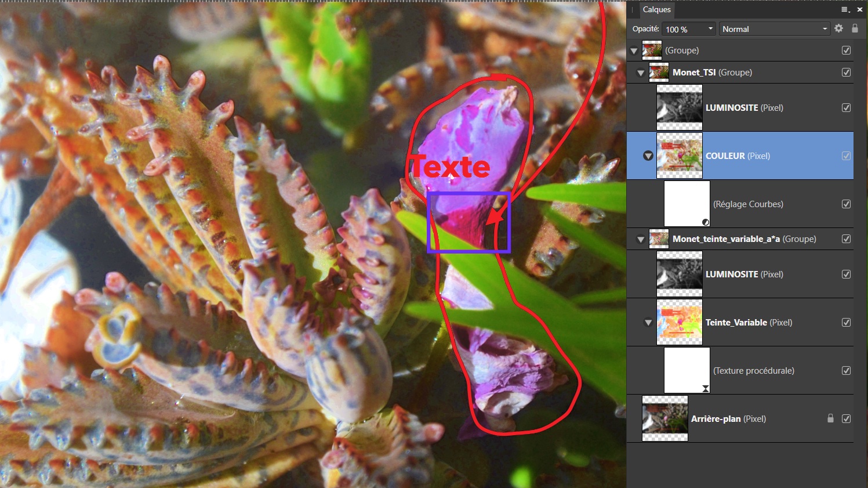Unlock the Arrière-plan layer via its padlock
868x488 pixels.
[830, 418]
